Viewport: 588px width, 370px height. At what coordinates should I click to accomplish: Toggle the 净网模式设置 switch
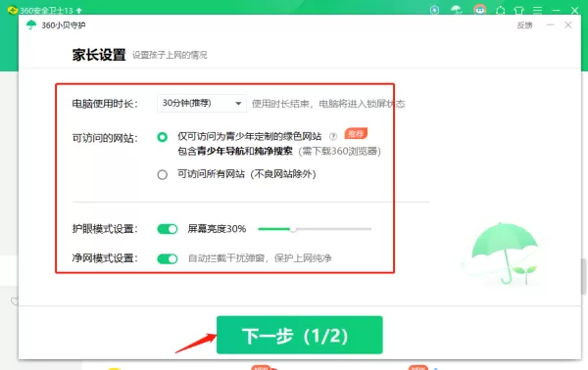coord(168,258)
